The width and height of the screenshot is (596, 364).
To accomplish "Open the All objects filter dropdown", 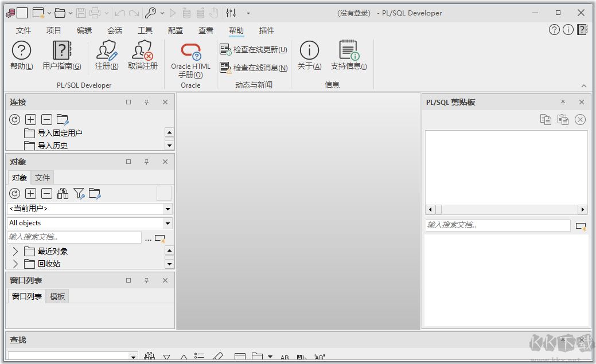I will pyautogui.click(x=167, y=224).
